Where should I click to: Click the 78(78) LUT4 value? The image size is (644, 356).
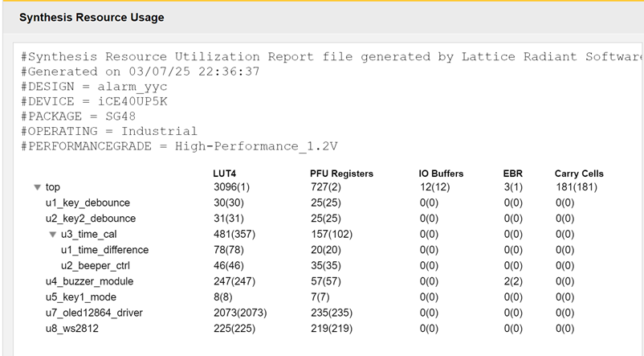click(x=228, y=250)
